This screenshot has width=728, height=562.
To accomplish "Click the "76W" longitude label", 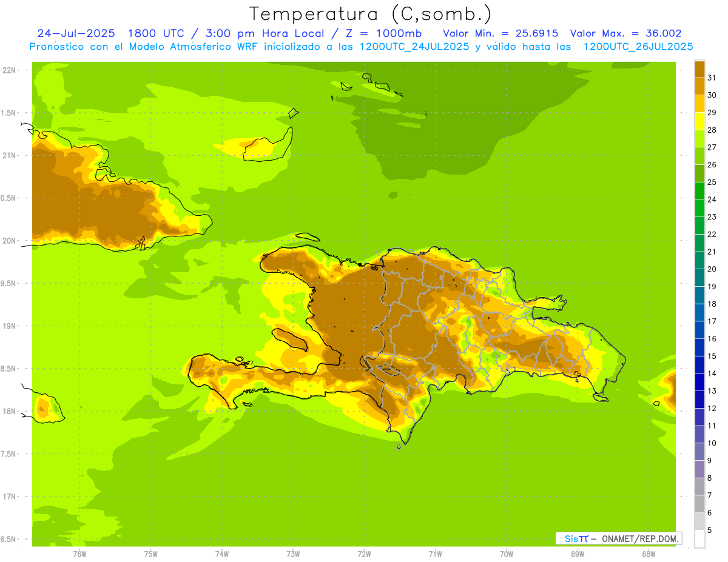I will (x=79, y=554).
